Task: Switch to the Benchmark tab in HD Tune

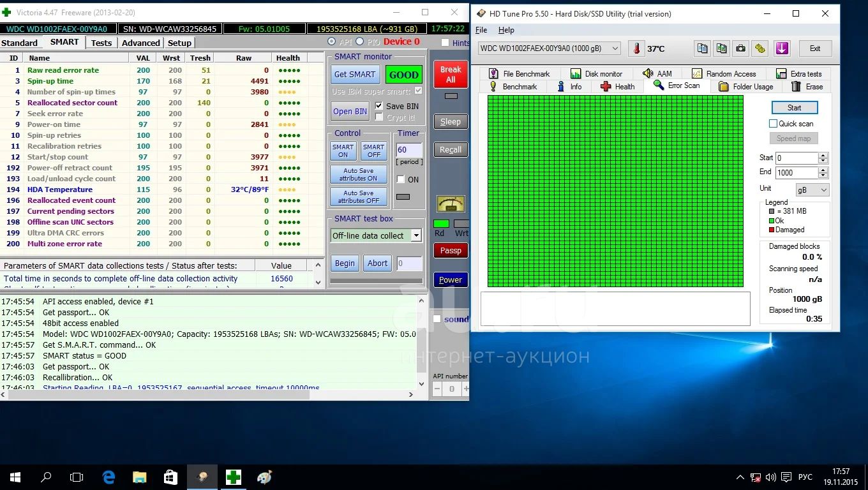Action: 513,86
